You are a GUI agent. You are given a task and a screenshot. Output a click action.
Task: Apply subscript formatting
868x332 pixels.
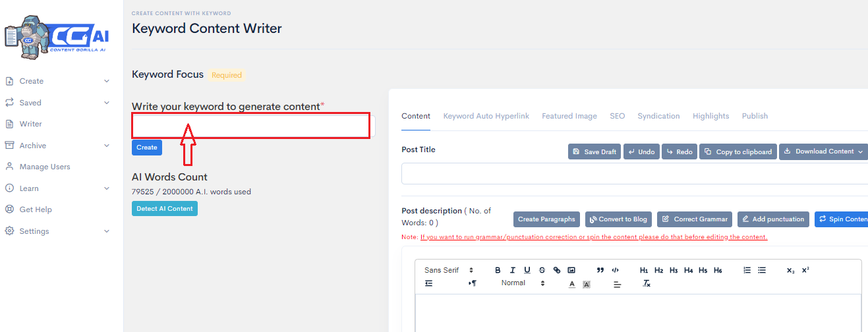click(791, 270)
